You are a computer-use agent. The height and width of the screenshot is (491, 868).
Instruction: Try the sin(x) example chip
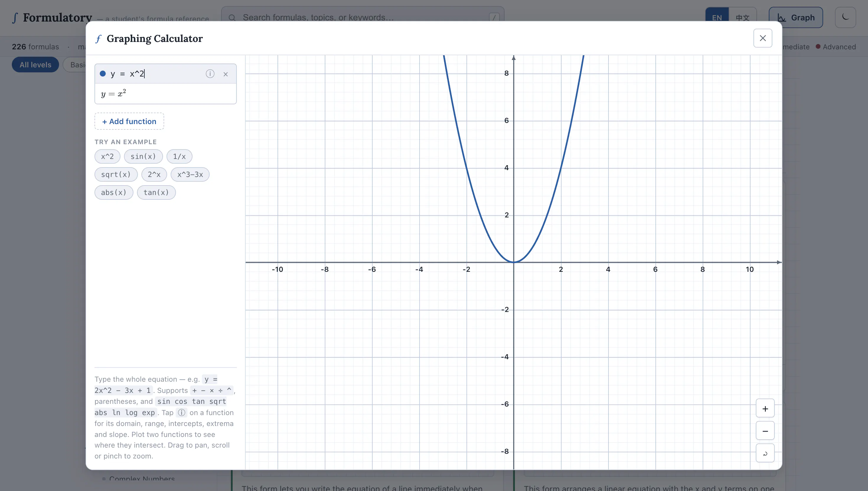(x=143, y=157)
